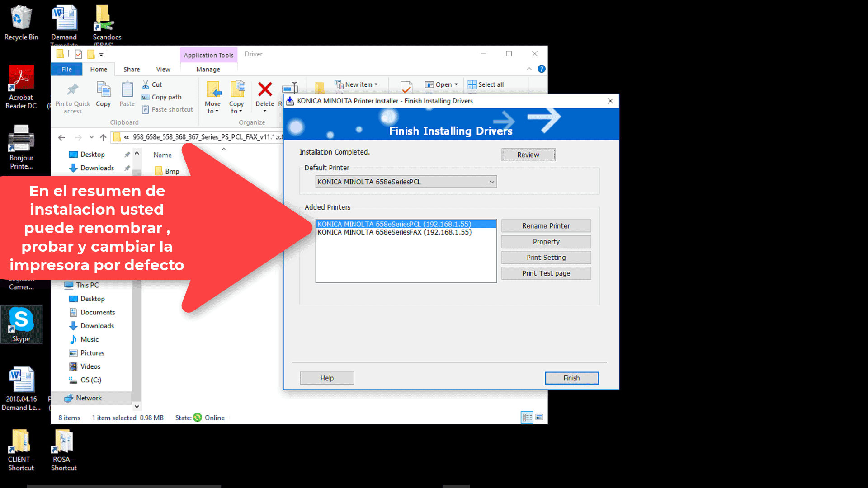This screenshot has width=868, height=488.
Task: Select This PC in navigation pane
Action: pyautogui.click(x=87, y=285)
